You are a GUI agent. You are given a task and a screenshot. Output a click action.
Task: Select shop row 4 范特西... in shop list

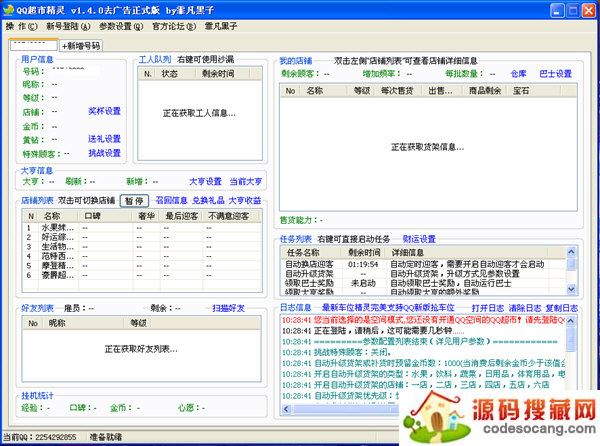click(x=142, y=256)
